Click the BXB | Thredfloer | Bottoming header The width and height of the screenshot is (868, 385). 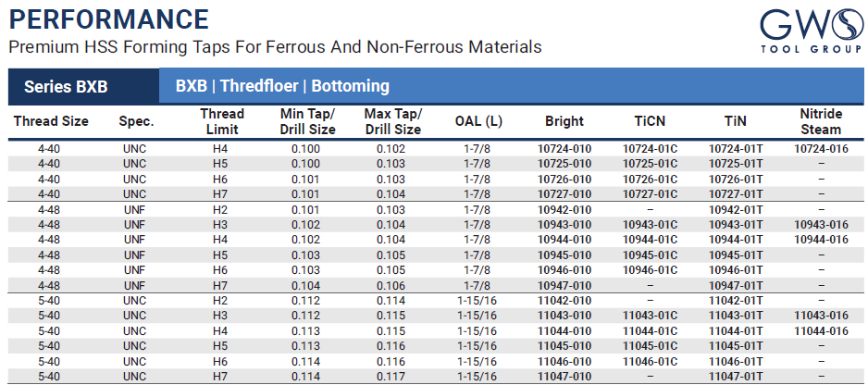282,86
